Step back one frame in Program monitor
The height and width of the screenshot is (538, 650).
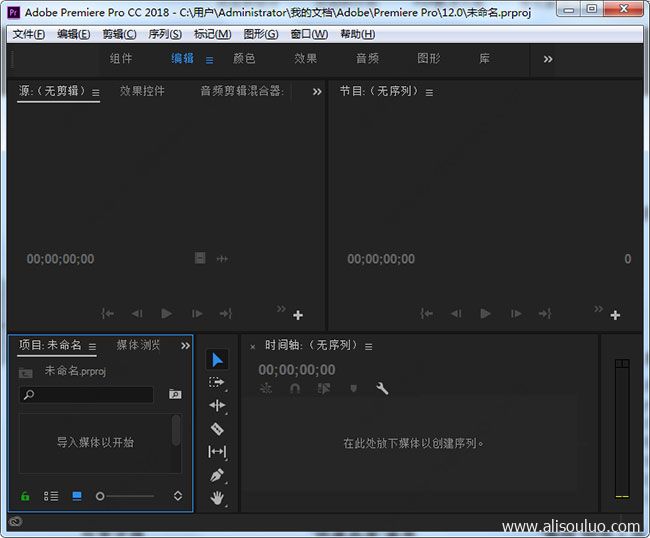[456, 314]
